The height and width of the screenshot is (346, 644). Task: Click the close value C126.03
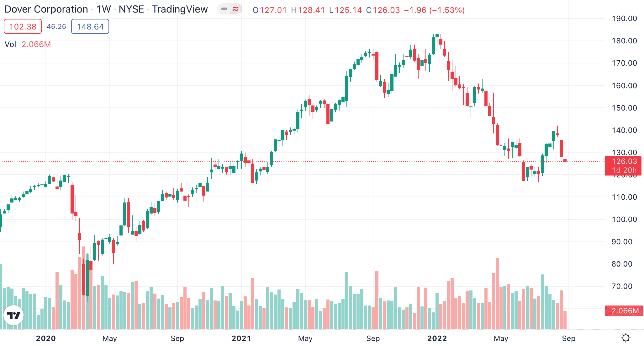(383, 10)
